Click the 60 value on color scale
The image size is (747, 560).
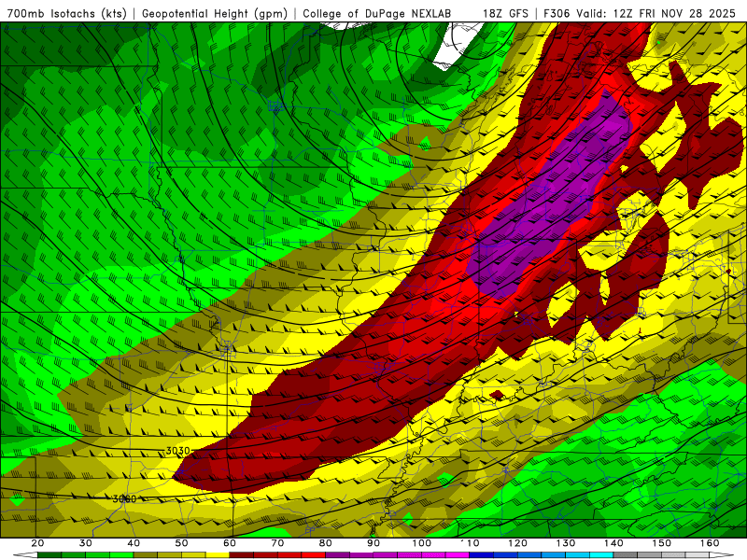tap(230, 543)
